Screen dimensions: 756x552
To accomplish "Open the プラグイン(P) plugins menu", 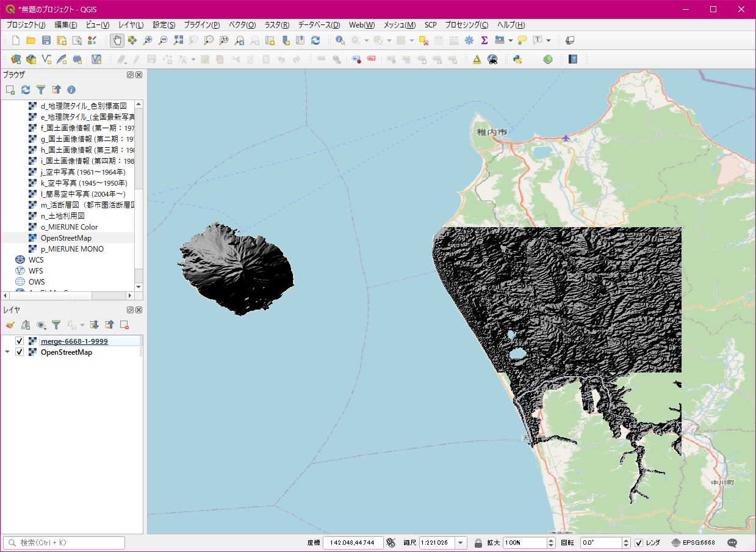I will tap(201, 25).
